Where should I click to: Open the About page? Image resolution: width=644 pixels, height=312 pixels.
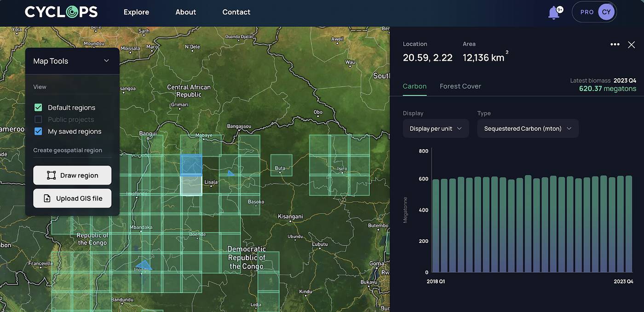click(186, 12)
